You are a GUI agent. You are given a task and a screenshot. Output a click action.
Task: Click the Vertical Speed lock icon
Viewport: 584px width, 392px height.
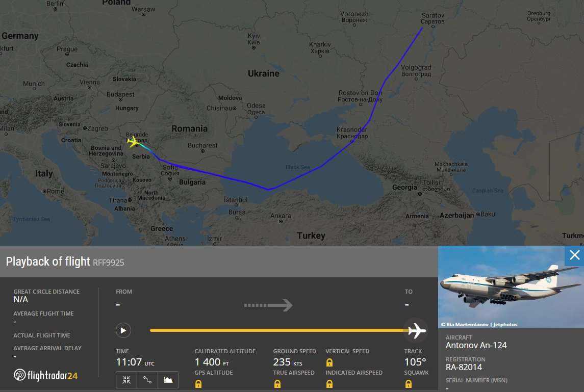click(x=329, y=362)
